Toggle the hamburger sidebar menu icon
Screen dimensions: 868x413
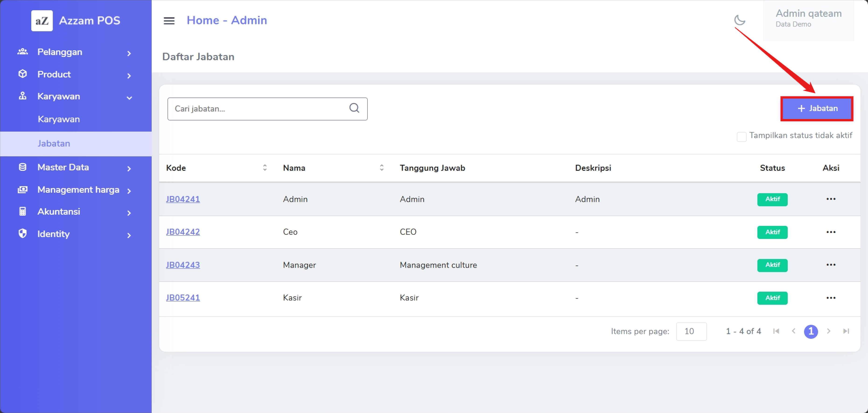(x=169, y=21)
